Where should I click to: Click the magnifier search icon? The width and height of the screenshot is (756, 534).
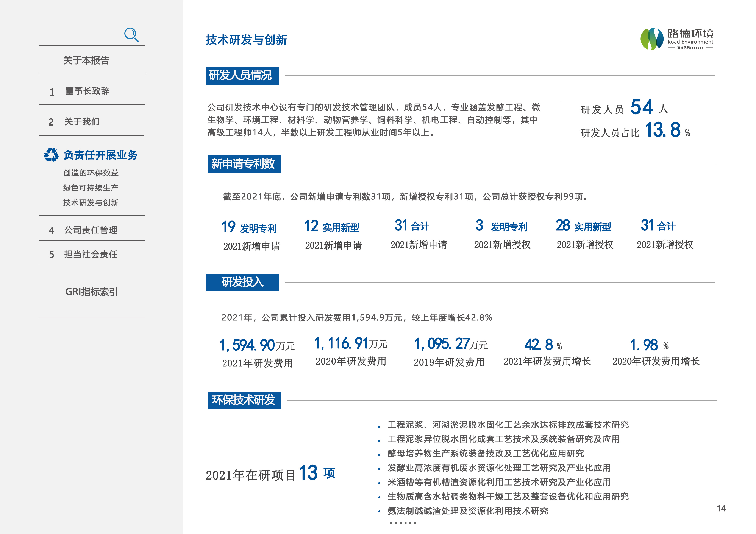[x=131, y=34]
